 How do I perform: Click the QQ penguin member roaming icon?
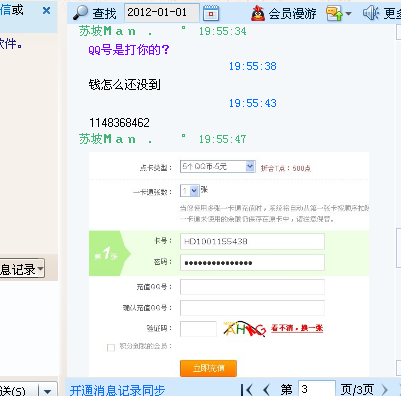tap(258, 13)
